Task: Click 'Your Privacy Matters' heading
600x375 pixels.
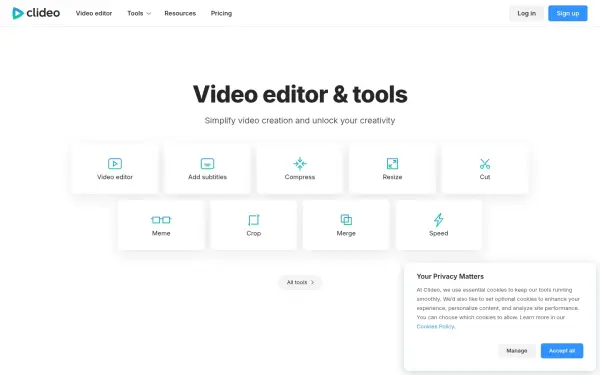Action: [450, 277]
